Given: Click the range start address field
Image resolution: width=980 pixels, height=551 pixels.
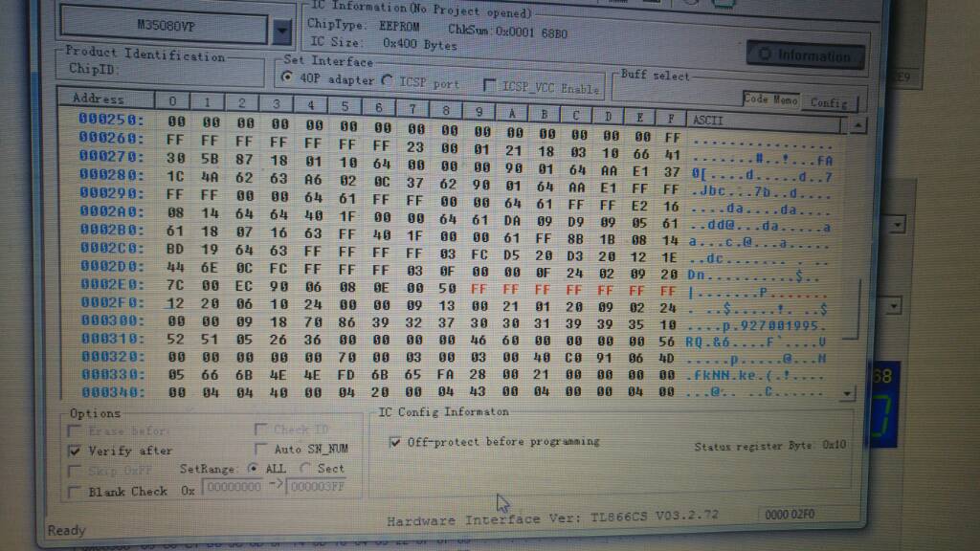Looking at the screenshot, I should 232,488.
